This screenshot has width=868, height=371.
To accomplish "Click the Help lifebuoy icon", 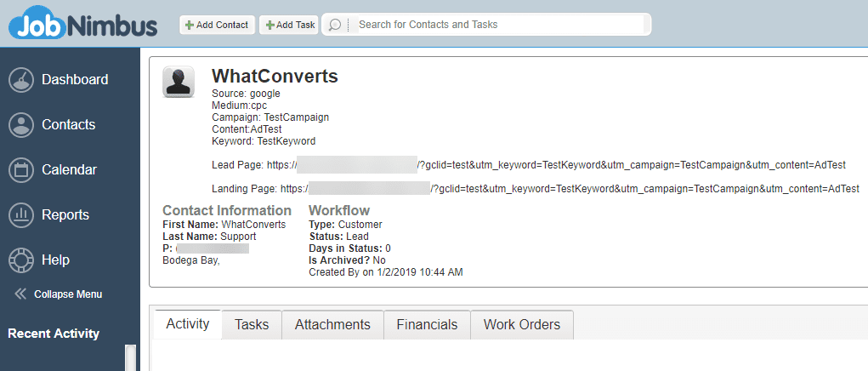I will (x=21, y=260).
